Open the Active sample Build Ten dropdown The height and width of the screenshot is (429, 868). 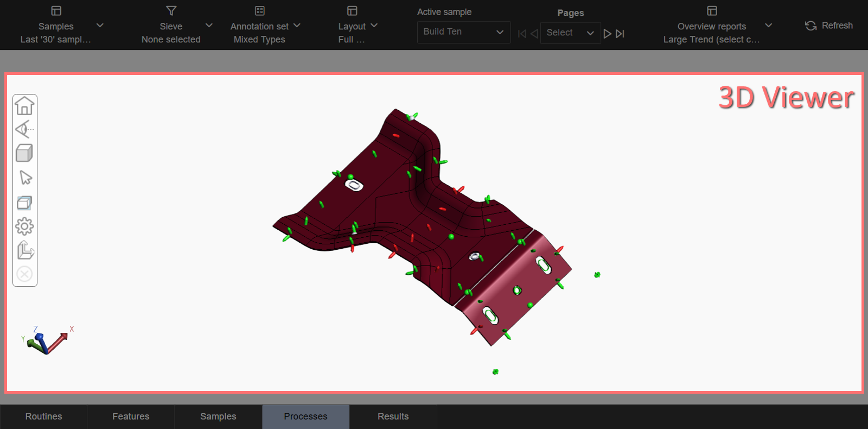(463, 32)
